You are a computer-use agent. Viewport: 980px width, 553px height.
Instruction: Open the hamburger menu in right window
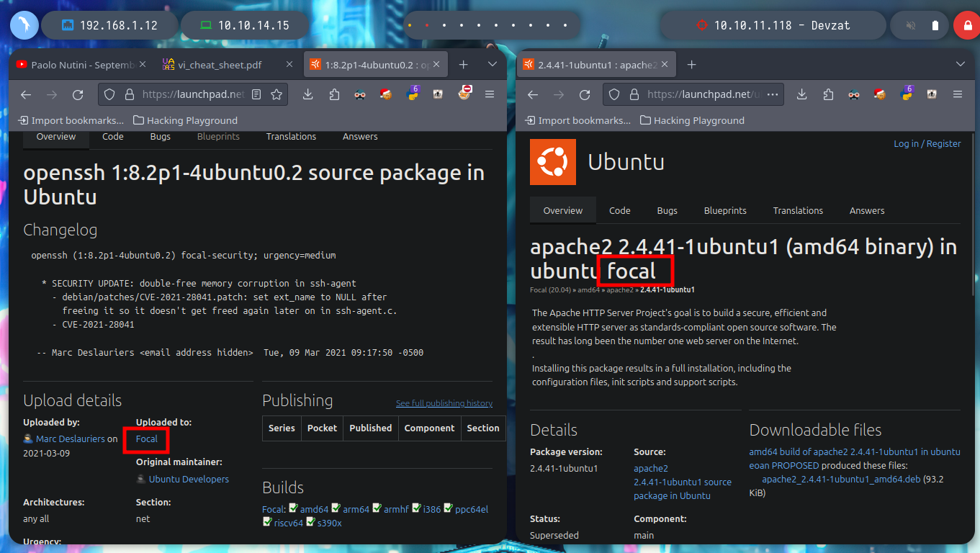click(958, 94)
